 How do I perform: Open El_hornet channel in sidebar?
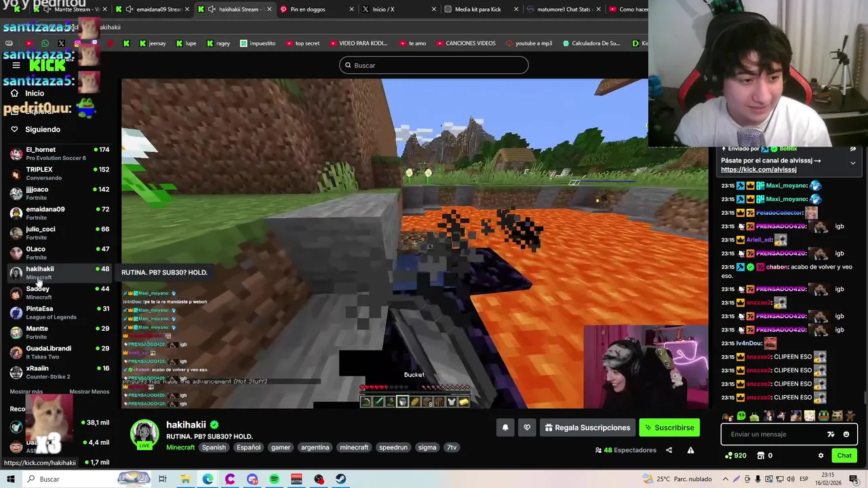click(60, 153)
